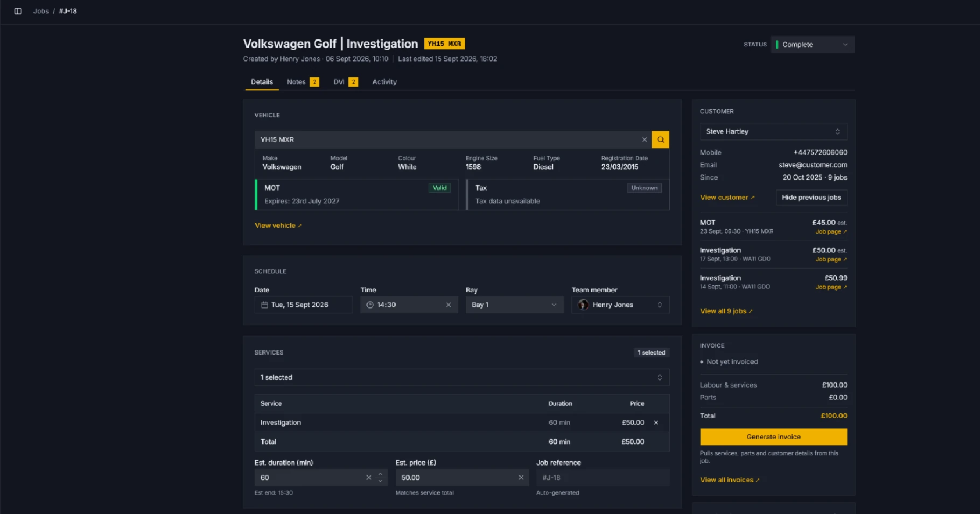The height and width of the screenshot is (514, 980).
Task: Open the Notes tab
Action: click(303, 82)
